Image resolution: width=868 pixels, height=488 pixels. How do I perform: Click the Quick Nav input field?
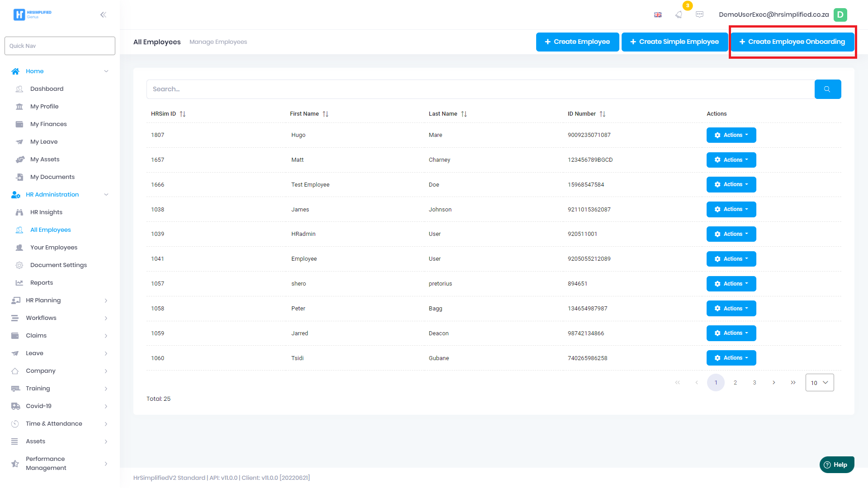pos(60,46)
